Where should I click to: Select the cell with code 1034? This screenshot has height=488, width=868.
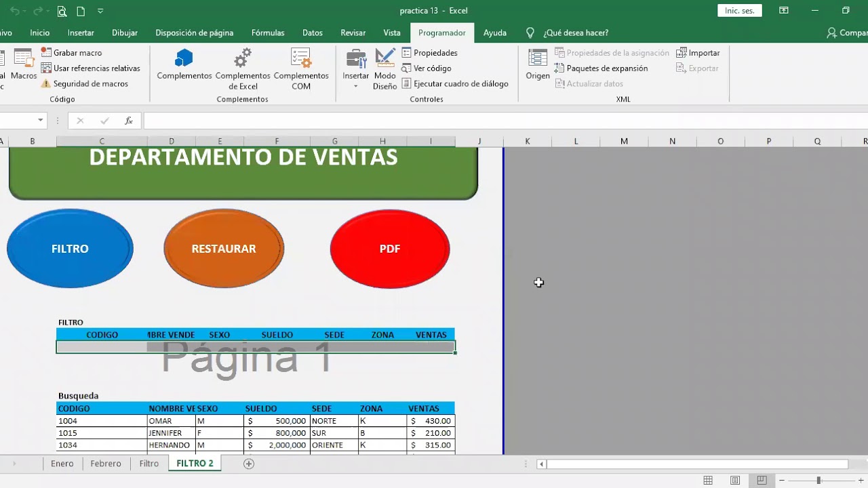[102, 445]
